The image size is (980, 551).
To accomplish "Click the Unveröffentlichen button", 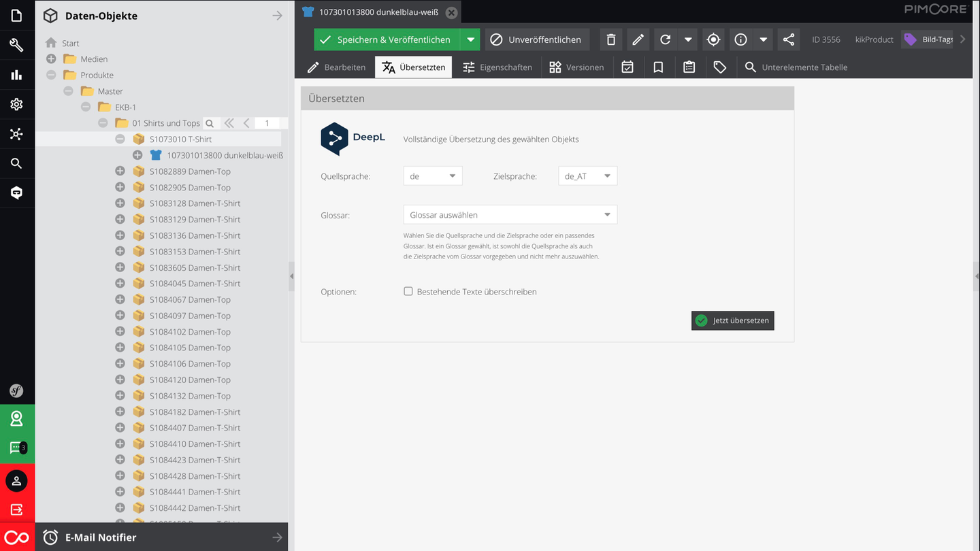I will coord(536,39).
